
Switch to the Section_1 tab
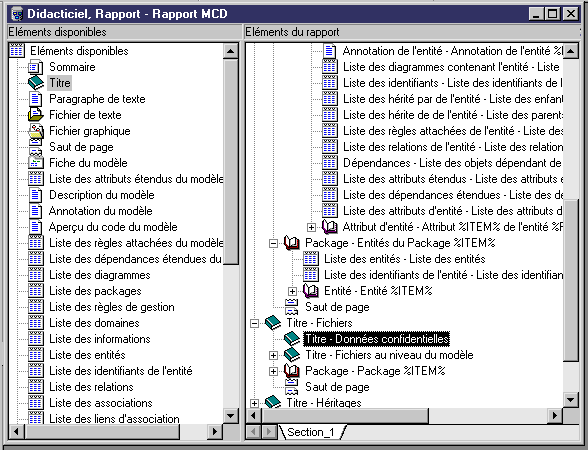click(310, 432)
